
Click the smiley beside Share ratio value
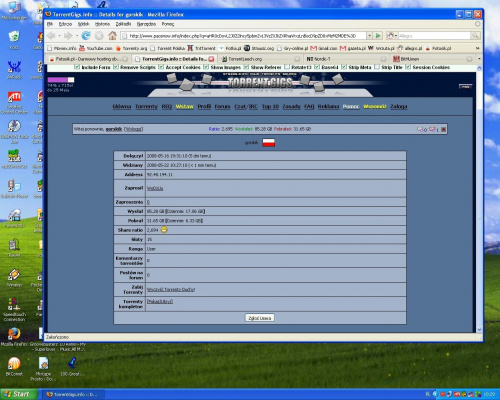pos(164,230)
